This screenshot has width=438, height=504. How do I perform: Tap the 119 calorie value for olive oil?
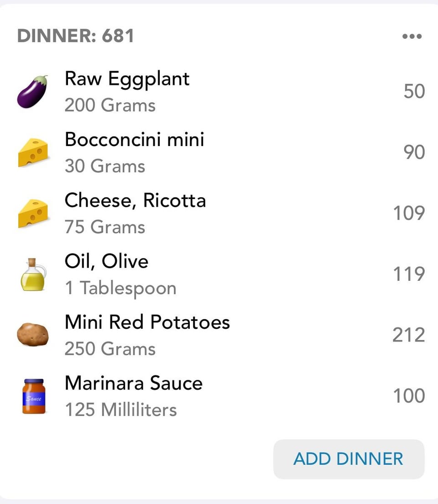pos(409,274)
